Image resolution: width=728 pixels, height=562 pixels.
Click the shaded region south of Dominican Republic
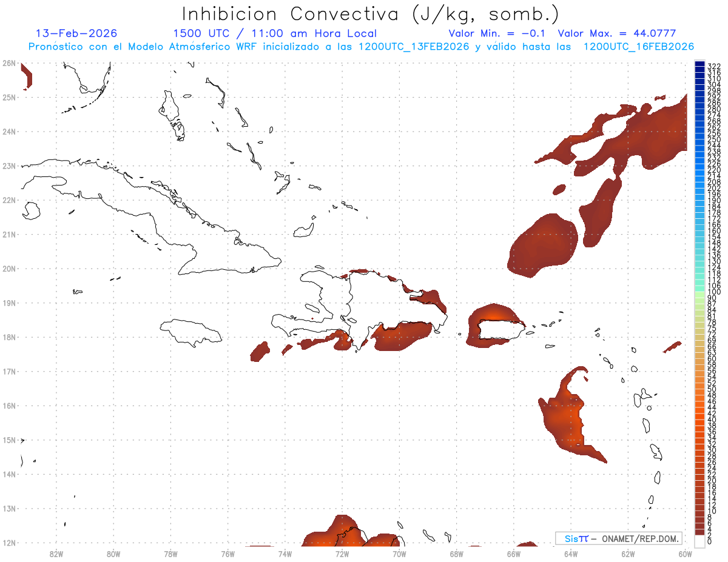tap(402, 337)
